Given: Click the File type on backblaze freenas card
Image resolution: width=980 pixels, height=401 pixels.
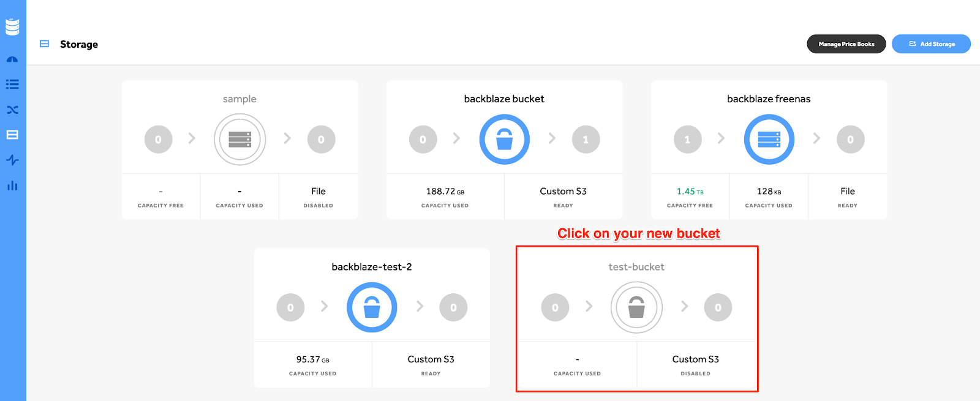Looking at the screenshot, I should click(x=848, y=192).
